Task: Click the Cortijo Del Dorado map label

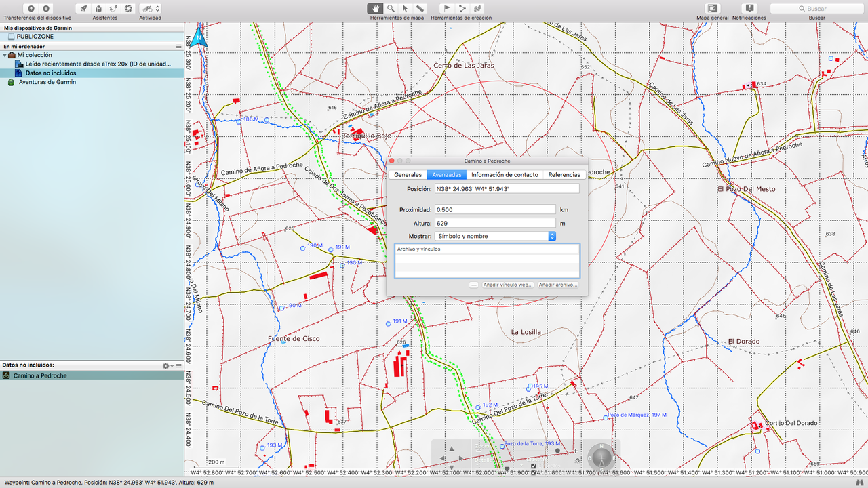Action: [791, 423]
